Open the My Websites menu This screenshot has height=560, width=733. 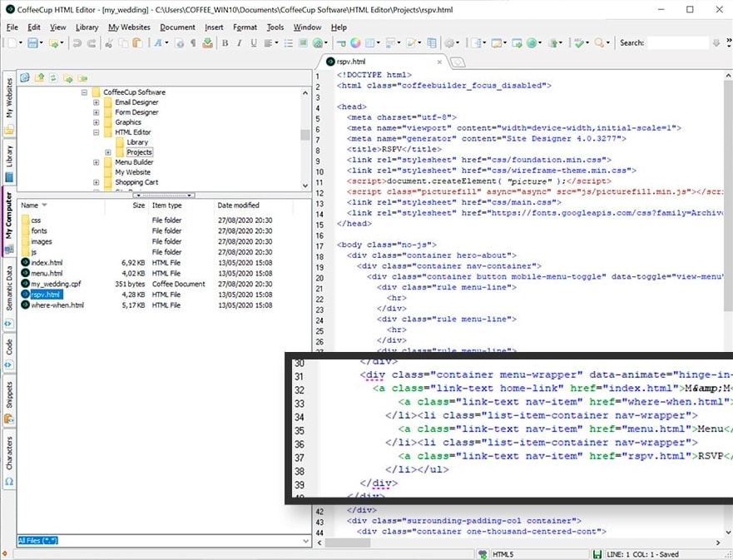tap(129, 27)
